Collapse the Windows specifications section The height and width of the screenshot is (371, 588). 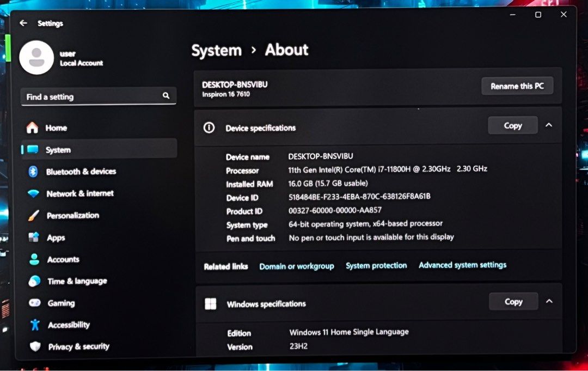tap(549, 301)
